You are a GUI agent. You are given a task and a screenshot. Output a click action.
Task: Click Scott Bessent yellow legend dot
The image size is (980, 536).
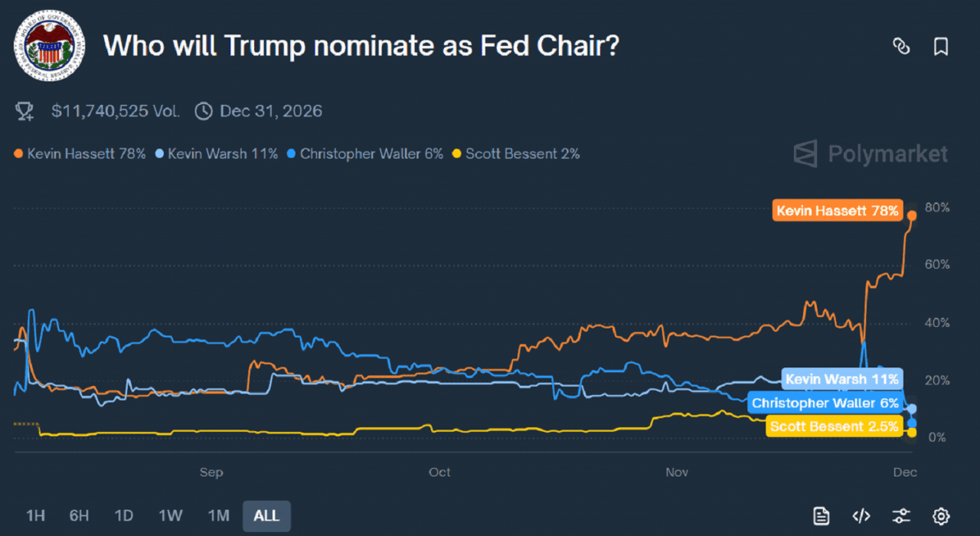457,154
